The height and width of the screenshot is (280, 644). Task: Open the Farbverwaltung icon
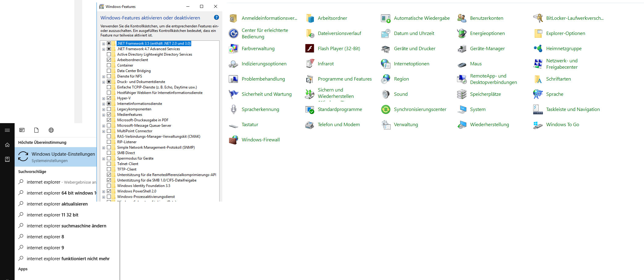[x=234, y=49]
